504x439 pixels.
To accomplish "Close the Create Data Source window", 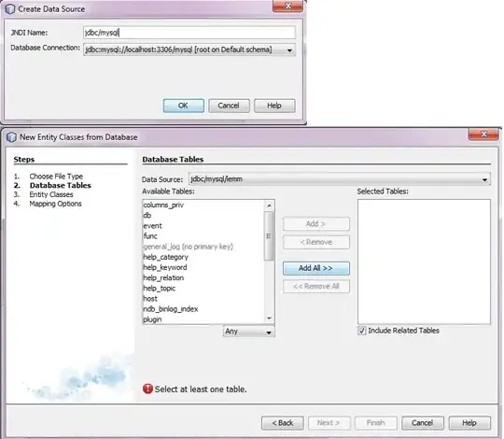I will 288,7.
